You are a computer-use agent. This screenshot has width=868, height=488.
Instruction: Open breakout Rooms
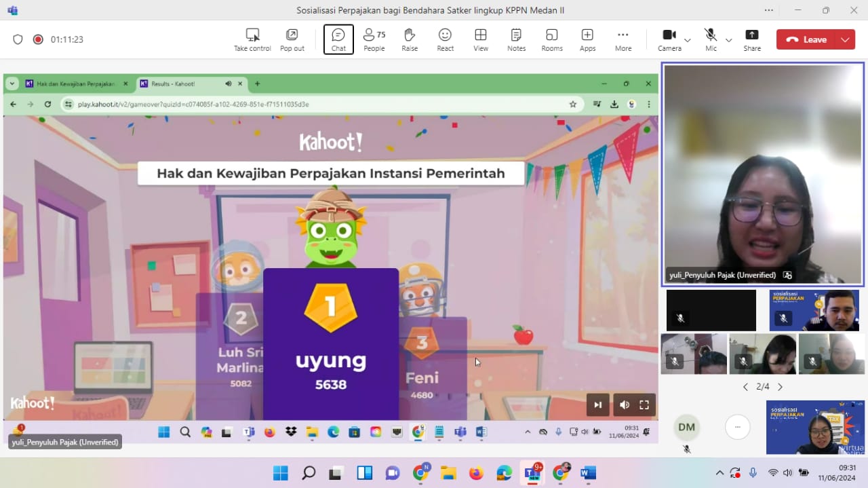pos(551,39)
